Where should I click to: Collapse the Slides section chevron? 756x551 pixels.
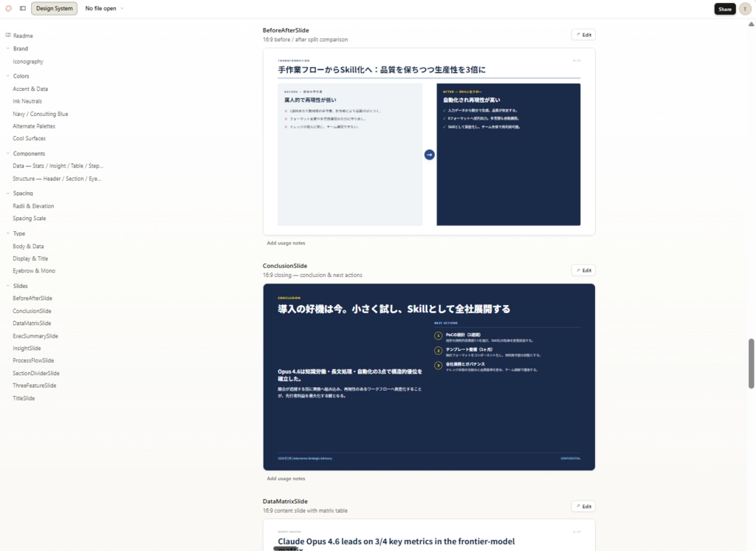[x=7, y=286]
